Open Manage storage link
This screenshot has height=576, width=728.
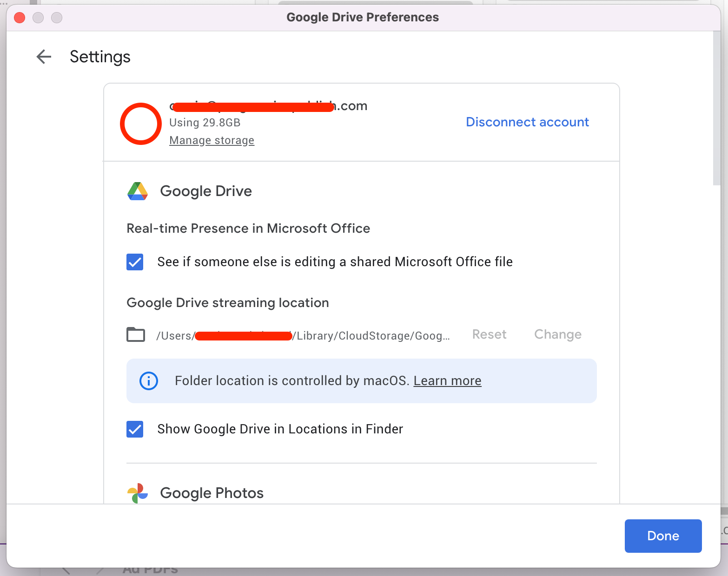click(x=212, y=140)
